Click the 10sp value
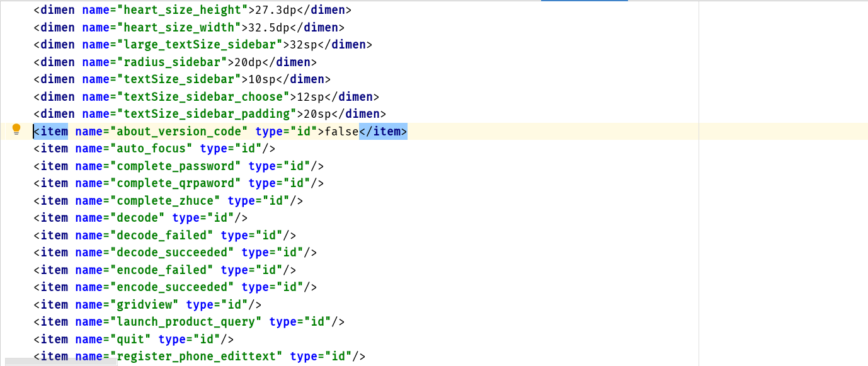 tap(262, 79)
